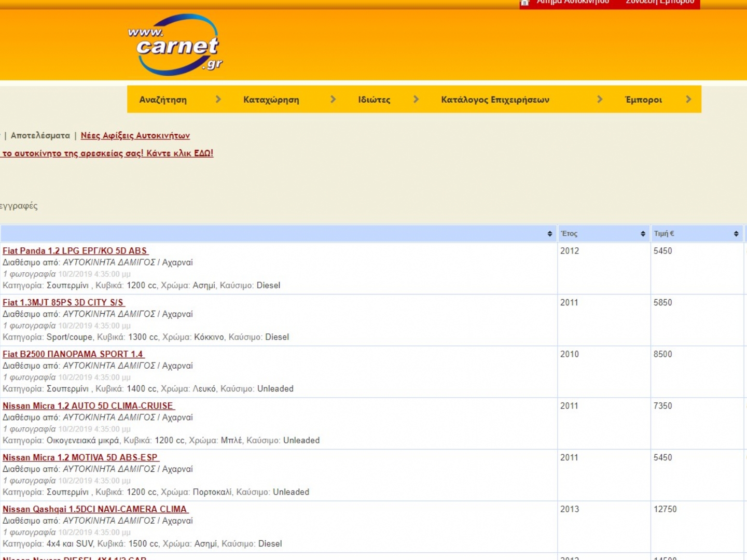
Task: Click year 2010 in Fiat B2500 row
Action: [570, 354]
